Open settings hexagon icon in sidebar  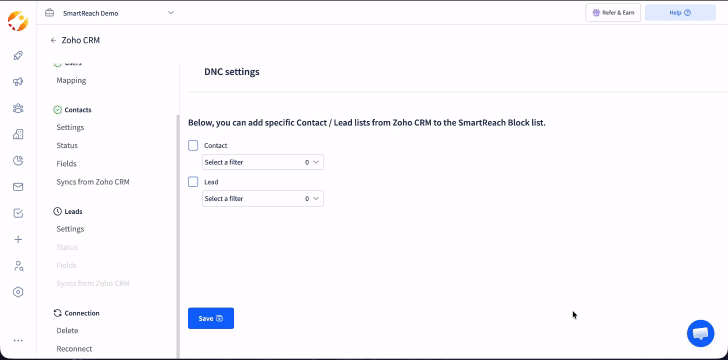coord(18,292)
